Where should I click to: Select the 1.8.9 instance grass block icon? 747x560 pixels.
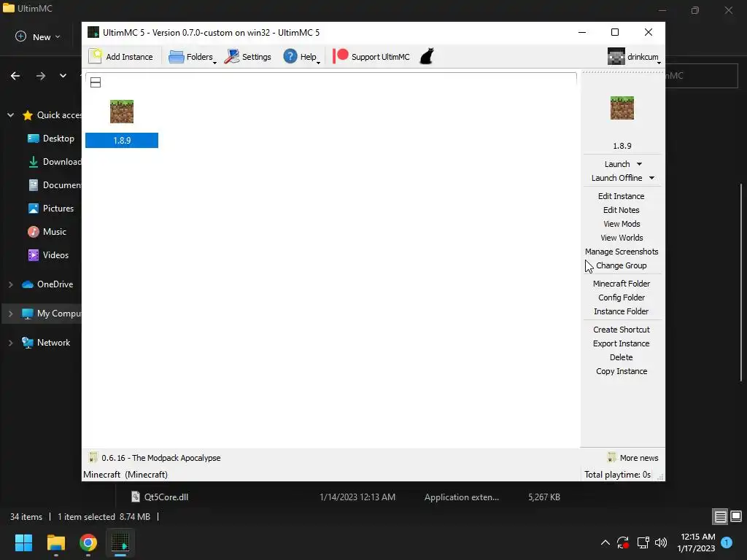[122, 112]
